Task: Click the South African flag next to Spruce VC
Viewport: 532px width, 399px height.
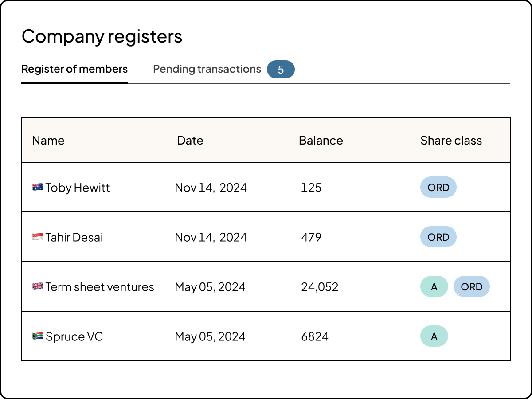Action: coord(37,336)
